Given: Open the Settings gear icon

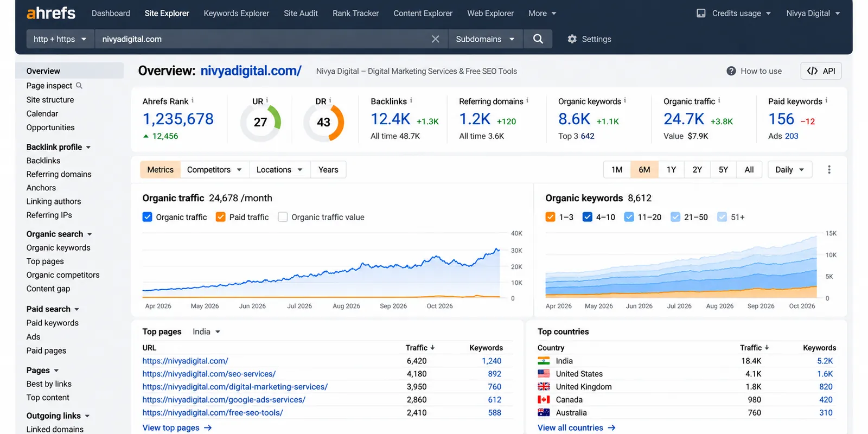Looking at the screenshot, I should (x=572, y=39).
